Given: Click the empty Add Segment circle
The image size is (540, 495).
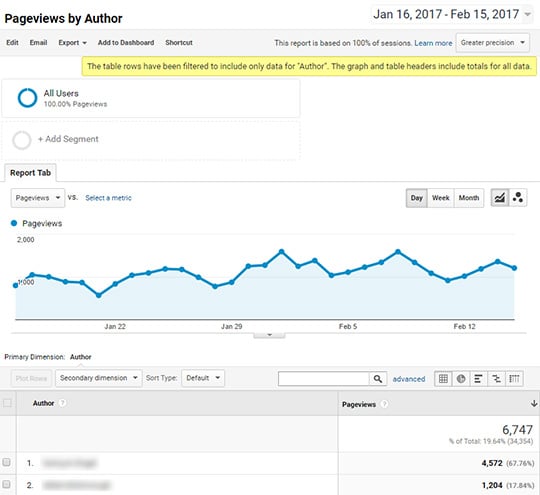Looking at the screenshot, I should pos(22,140).
